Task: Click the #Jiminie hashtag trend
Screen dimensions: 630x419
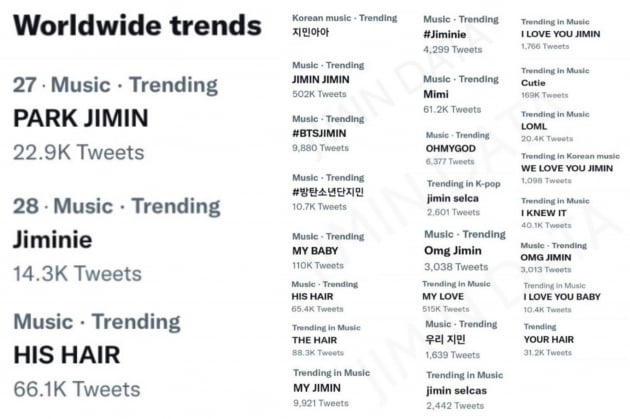Action: (445, 35)
